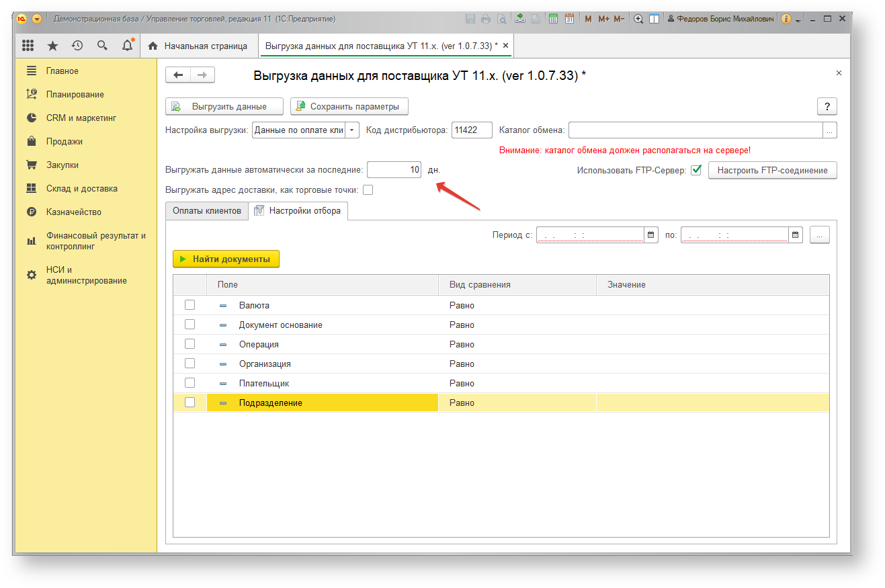The height and width of the screenshot is (588, 885).
Task: Open the sections grid menu icon
Action: pyautogui.click(x=28, y=46)
